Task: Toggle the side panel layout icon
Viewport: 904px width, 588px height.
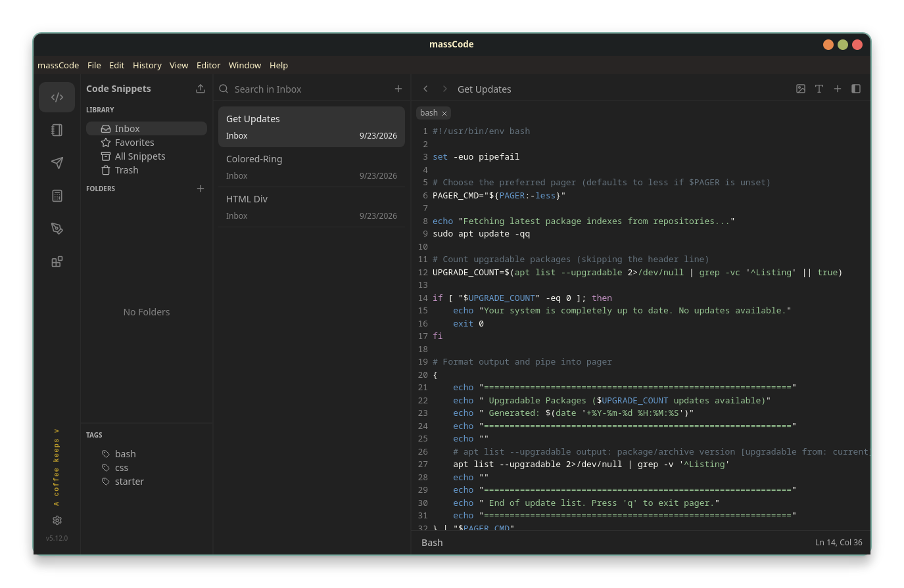Action: pos(856,89)
